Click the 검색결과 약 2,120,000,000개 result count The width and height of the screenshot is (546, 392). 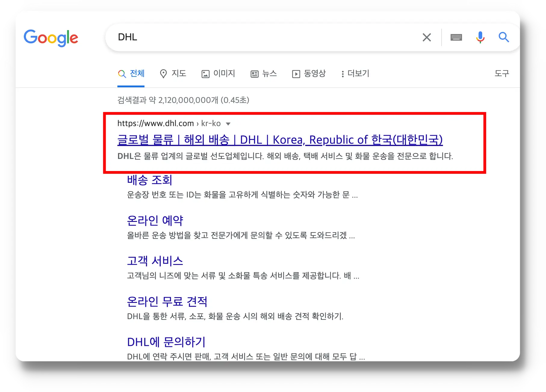point(183,100)
